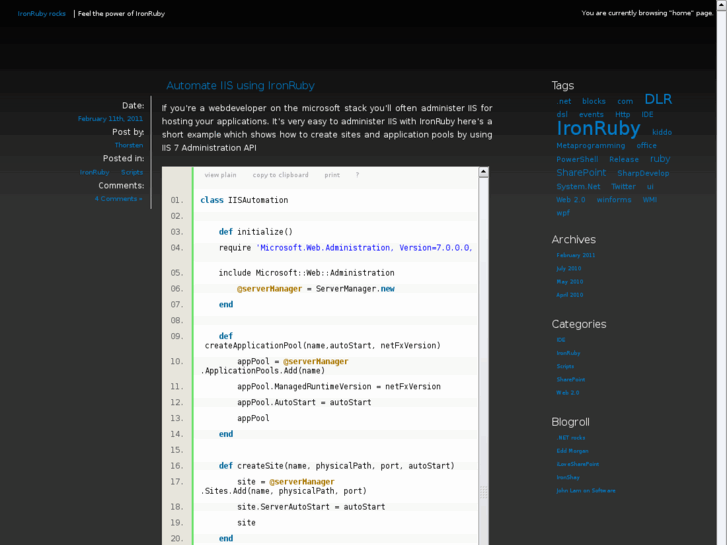Open 'February 11th, 2011' date link
Screen dimensions: 727x545
click(x=110, y=119)
